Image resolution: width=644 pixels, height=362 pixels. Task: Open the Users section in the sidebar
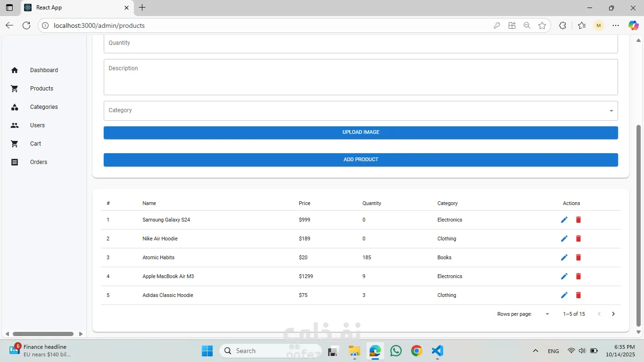[x=44, y=125]
